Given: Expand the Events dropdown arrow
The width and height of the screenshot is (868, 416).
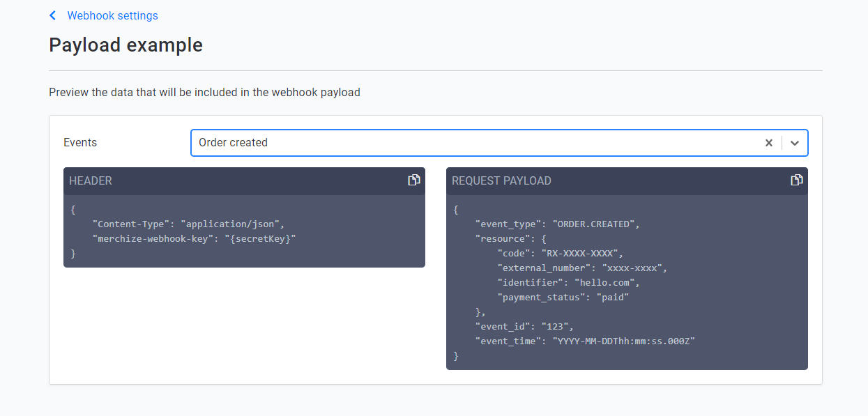Looking at the screenshot, I should (795, 143).
